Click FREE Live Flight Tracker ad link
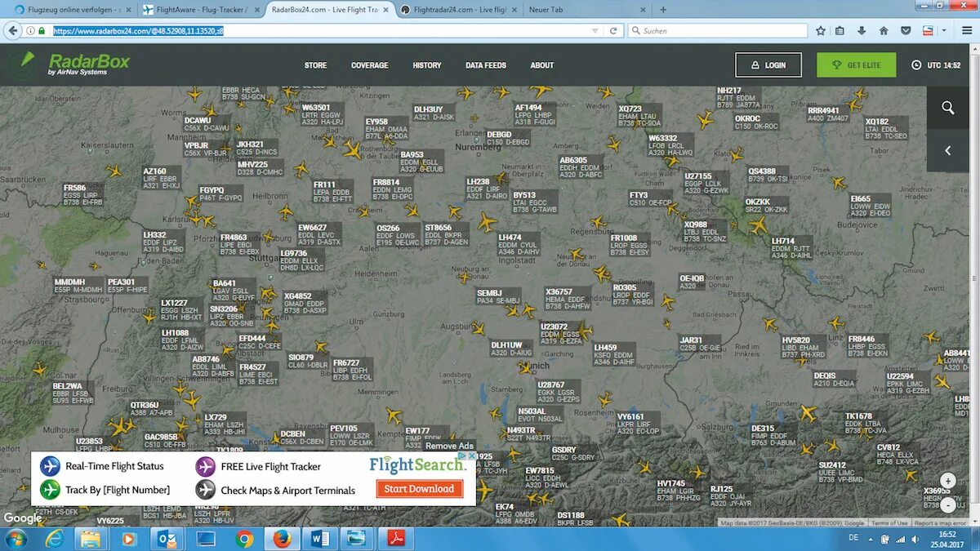Image resolution: width=980 pixels, height=551 pixels. [x=270, y=467]
